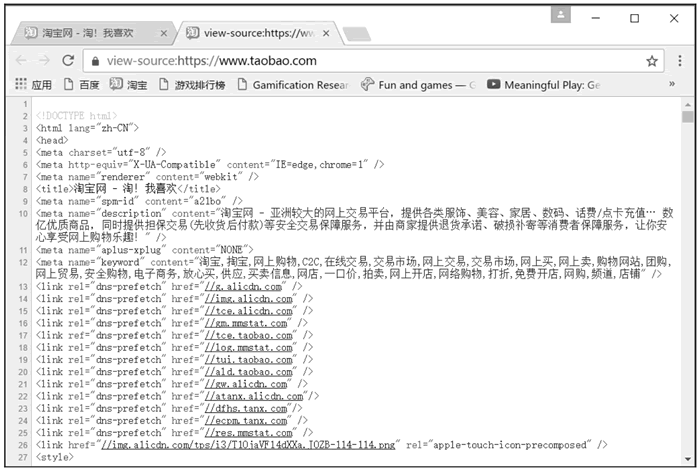The width and height of the screenshot is (700, 471).
Task: Open the //ecpm.tanx.com link
Action: (246, 421)
